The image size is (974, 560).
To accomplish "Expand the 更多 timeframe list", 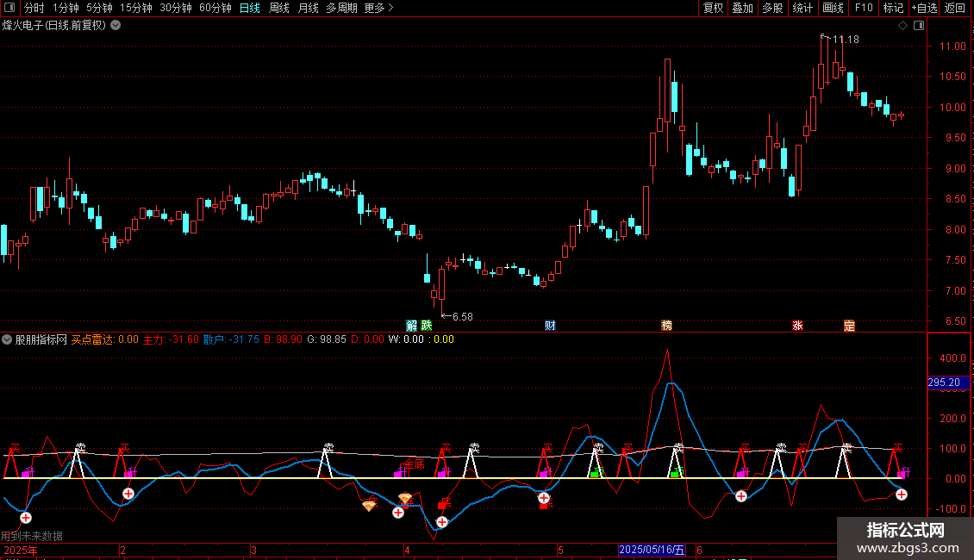I will click(378, 8).
